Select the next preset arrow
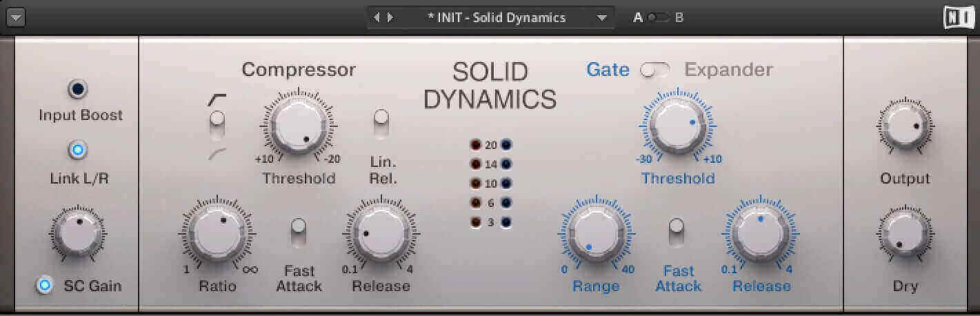 (390, 18)
